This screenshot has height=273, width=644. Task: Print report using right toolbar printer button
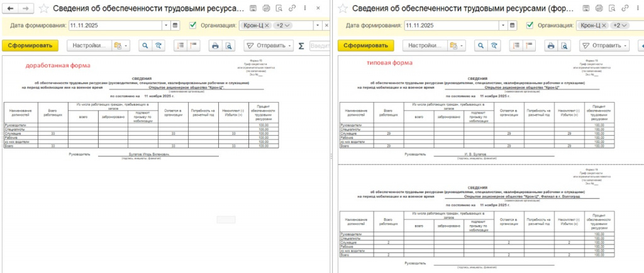pyautogui.click(x=551, y=45)
